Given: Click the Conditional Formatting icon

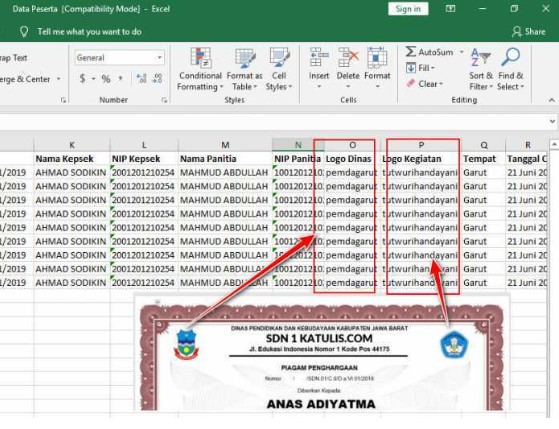Looking at the screenshot, I should pos(200,58).
